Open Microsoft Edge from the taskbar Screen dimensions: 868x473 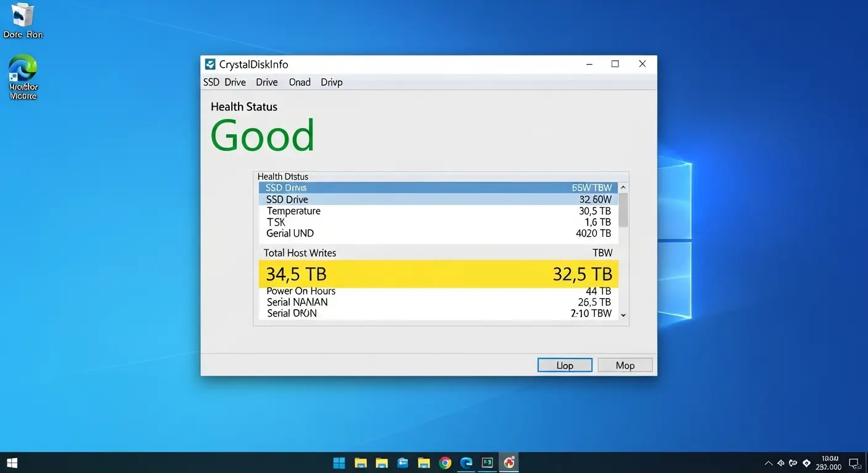point(466,463)
